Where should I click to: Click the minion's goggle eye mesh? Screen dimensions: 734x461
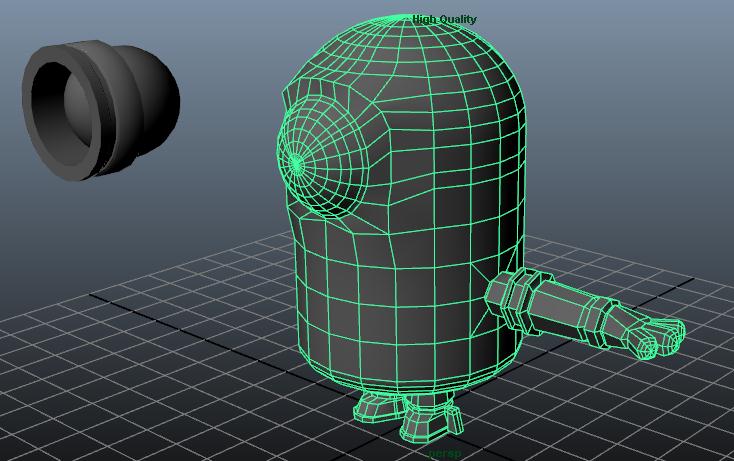323,157
